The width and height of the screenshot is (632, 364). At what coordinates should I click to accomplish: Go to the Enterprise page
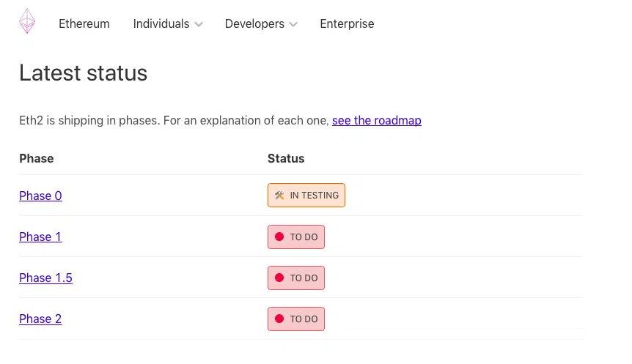[347, 23]
